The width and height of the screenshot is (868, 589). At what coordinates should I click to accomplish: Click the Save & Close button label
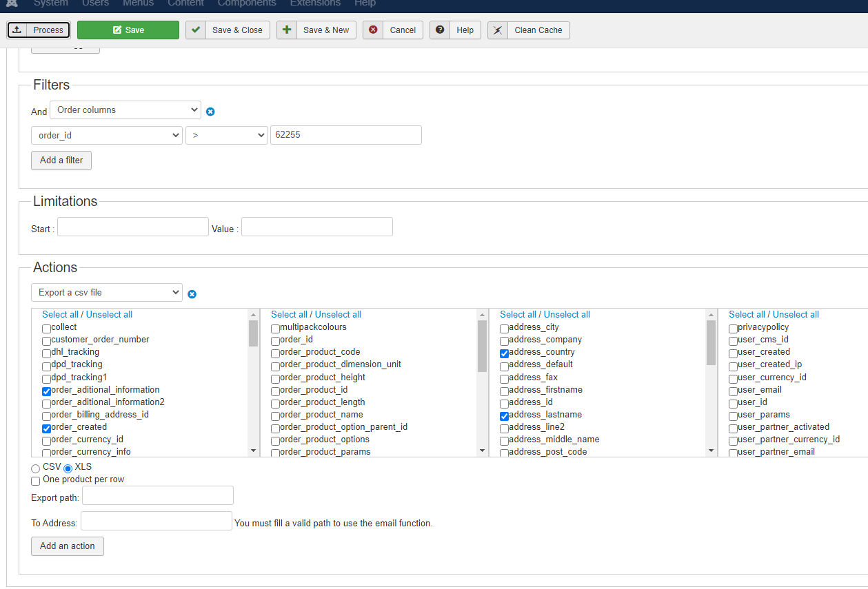(237, 30)
